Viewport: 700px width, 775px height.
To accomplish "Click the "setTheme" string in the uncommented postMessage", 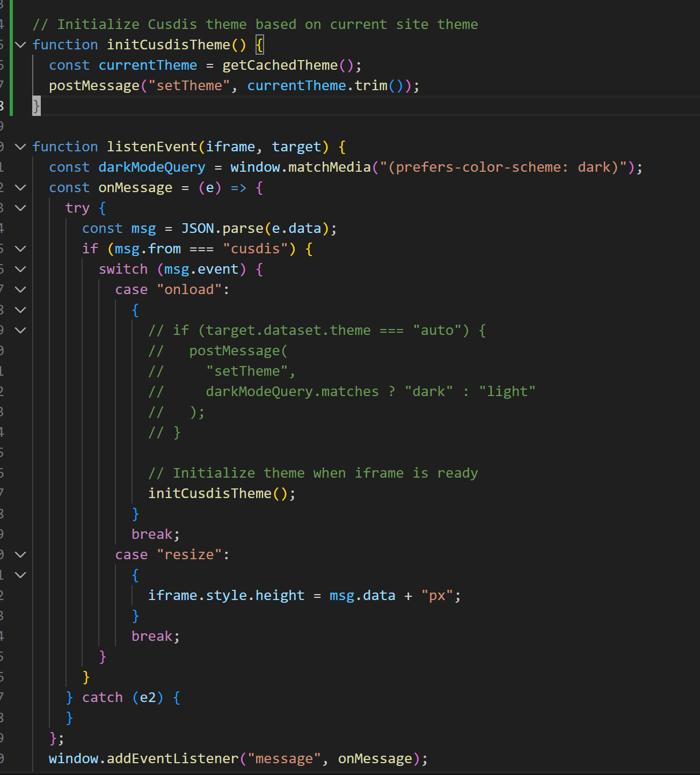I will coord(189,85).
